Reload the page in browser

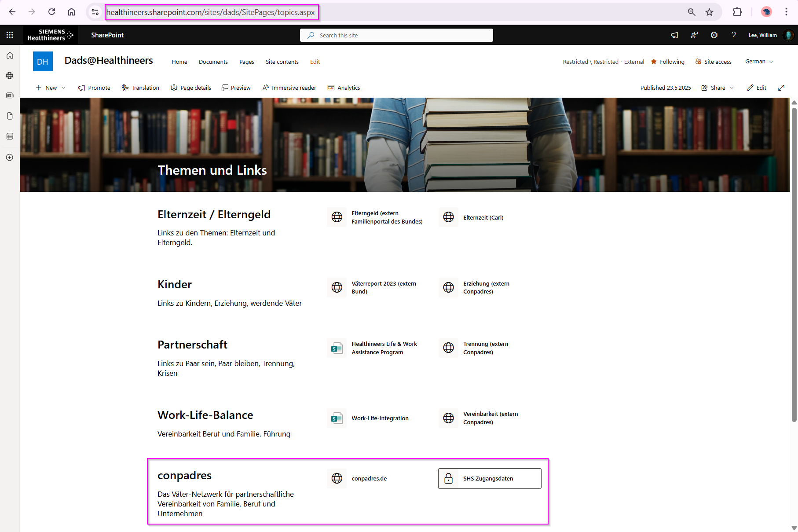click(x=52, y=12)
